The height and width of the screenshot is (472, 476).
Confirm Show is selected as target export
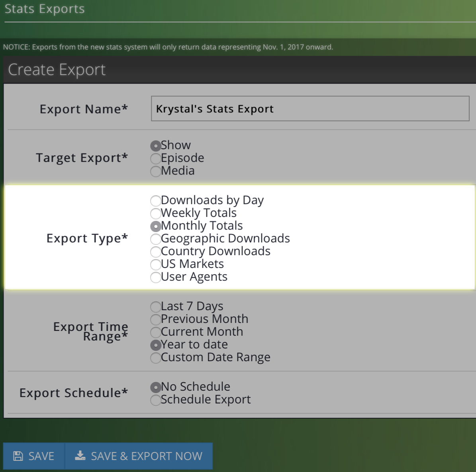(155, 146)
